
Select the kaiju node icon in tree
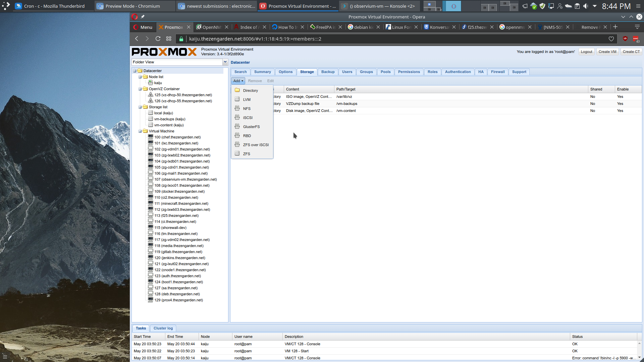coord(151,83)
